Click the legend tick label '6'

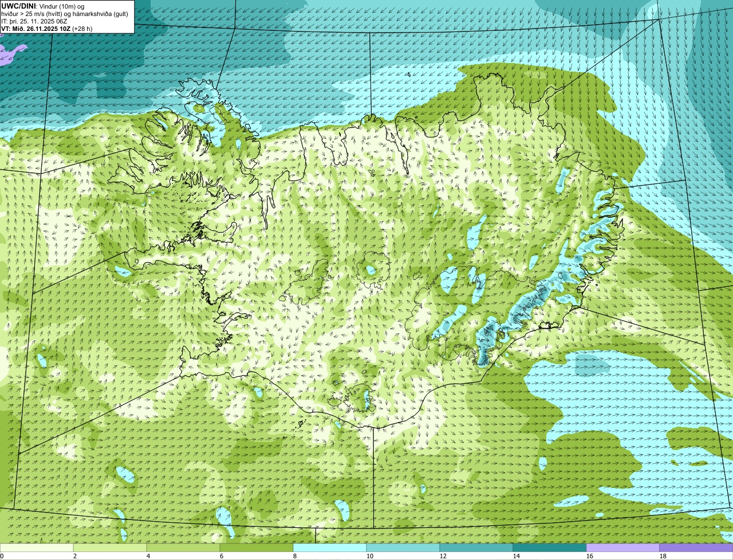coord(222,556)
